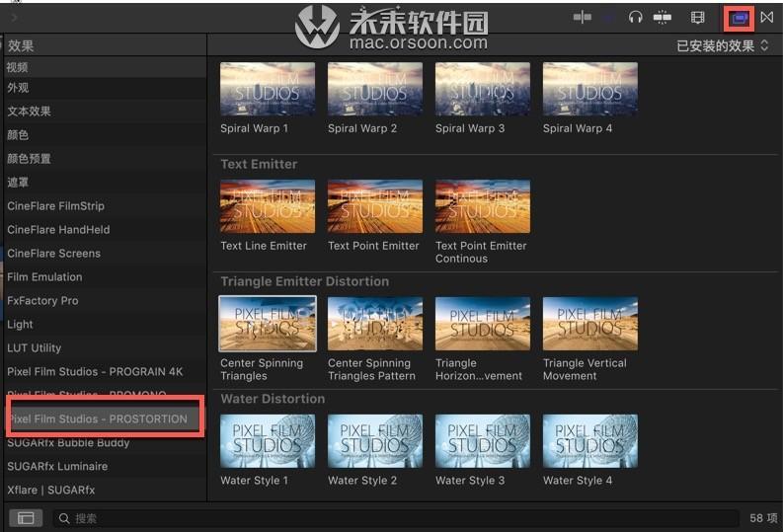The width and height of the screenshot is (783, 532).
Task: Select the Spiral Warp 4 effect thumbnail
Action: 590,89
